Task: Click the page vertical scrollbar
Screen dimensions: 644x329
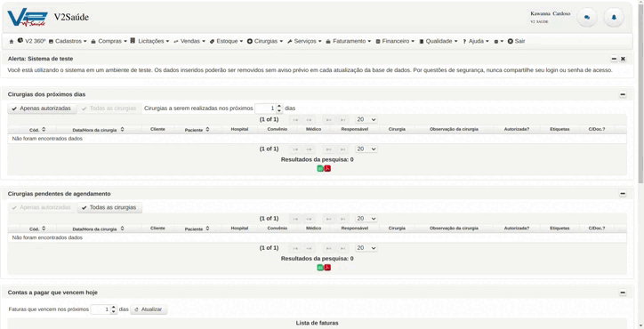Action: [640, 94]
